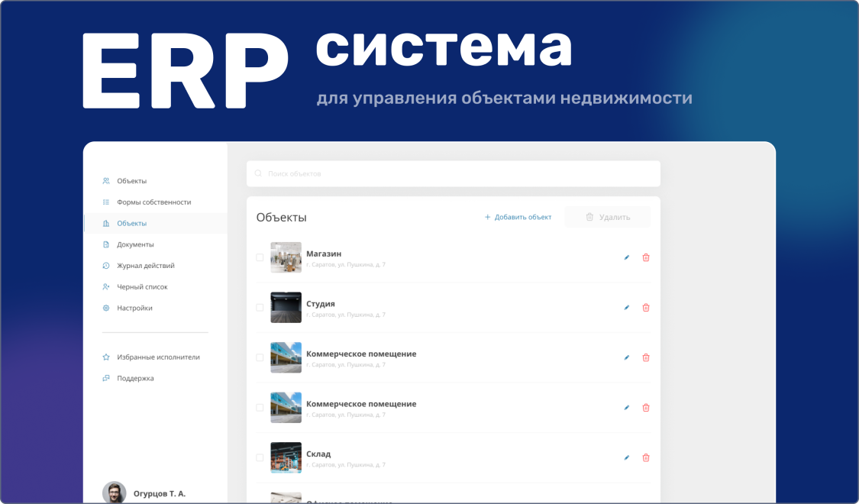Click the star icon beside Избранные исполнители
Image resolution: width=859 pixels, height=504 pixels.
click(105, 357)
